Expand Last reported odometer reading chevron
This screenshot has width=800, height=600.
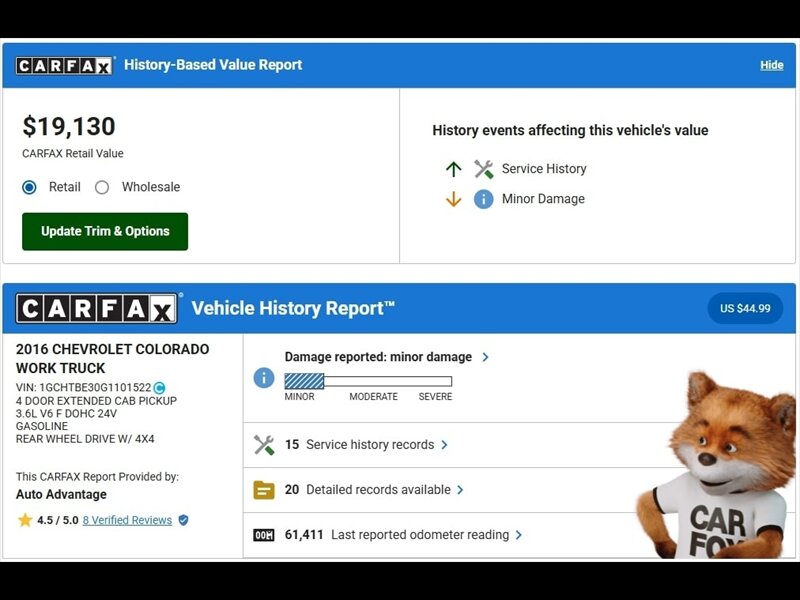click(518, 535)
